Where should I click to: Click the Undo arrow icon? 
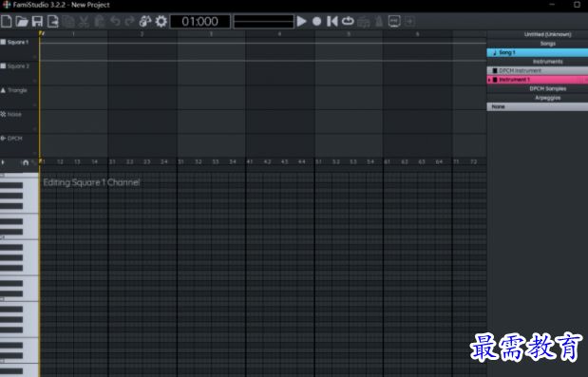pyautogui.click(x=115, y=21)
